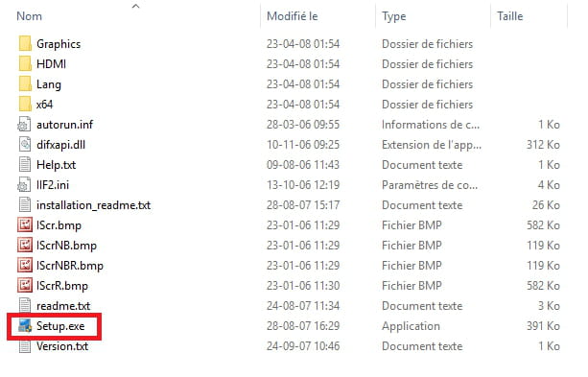Click the Setup.exe application icon
This screenshot has height=377, width=588.
[x=25, y=326]
